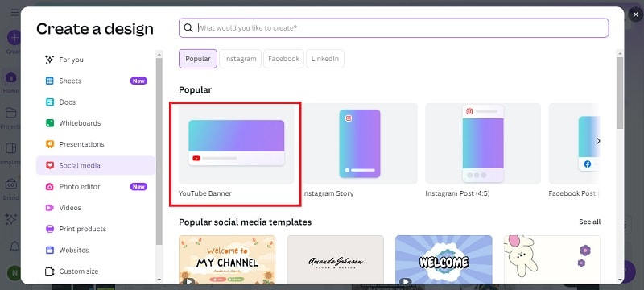Image resolution: width=644 pixels, height=290 pixels.
Task: Open the Sheets category
Action: (x=95, y=81)
